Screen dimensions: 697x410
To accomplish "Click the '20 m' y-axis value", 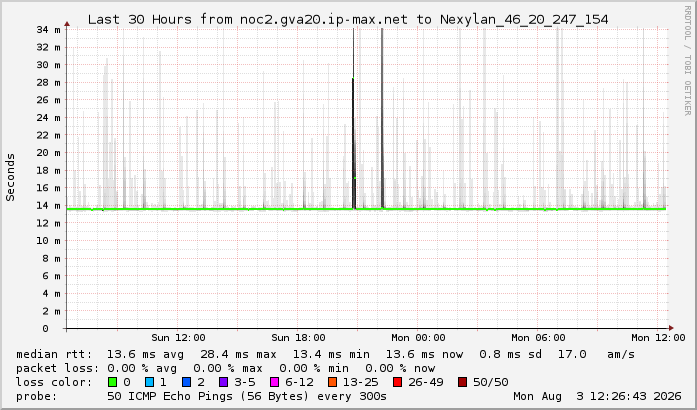I will click(x=48, y=153).
